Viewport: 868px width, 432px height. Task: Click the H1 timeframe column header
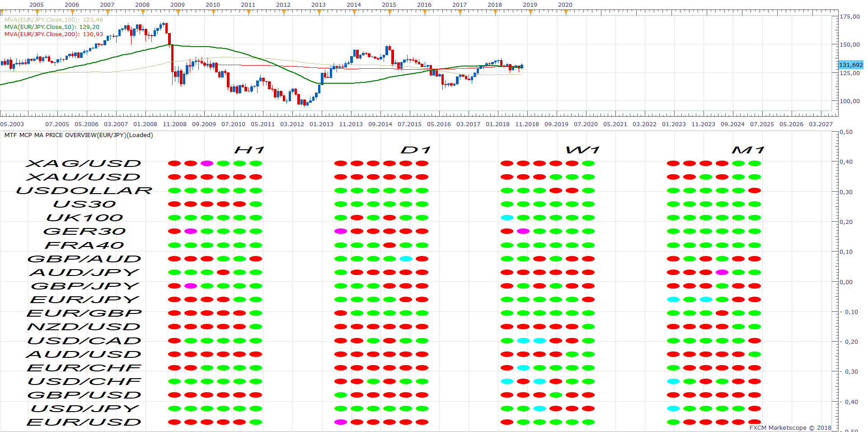click(249, 150)
